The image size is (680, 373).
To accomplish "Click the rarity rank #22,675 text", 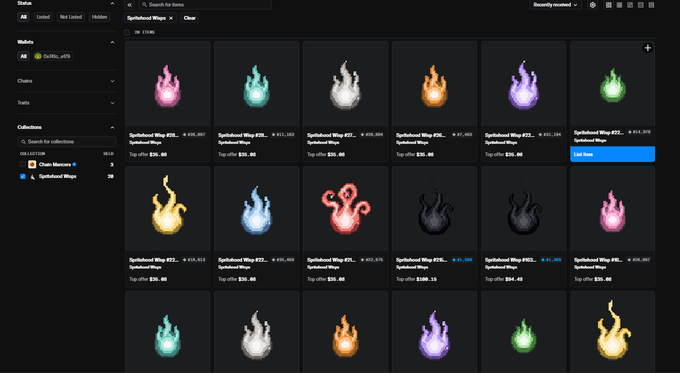I will (x=374, y=260).
